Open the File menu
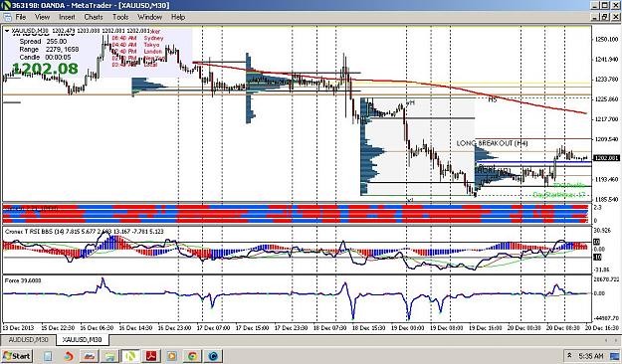 click(21, 17)
